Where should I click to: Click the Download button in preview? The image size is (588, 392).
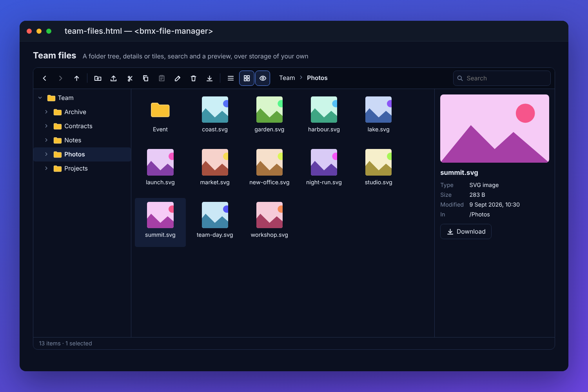click(x=466, y=232)
